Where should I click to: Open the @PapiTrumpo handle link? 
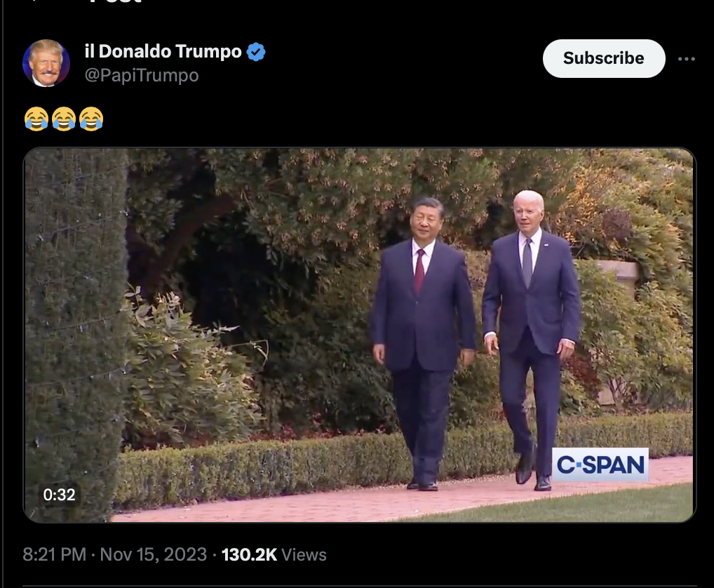tap(142, 75)
